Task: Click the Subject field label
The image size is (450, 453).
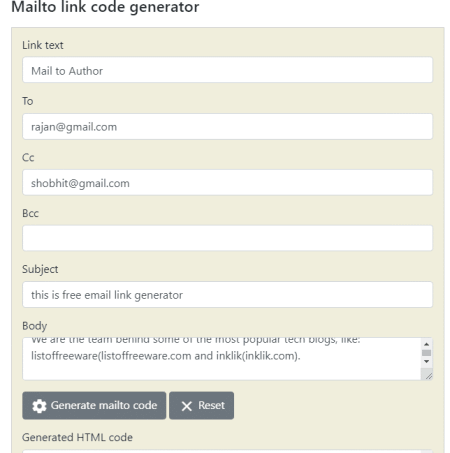Action: [40, 269]
